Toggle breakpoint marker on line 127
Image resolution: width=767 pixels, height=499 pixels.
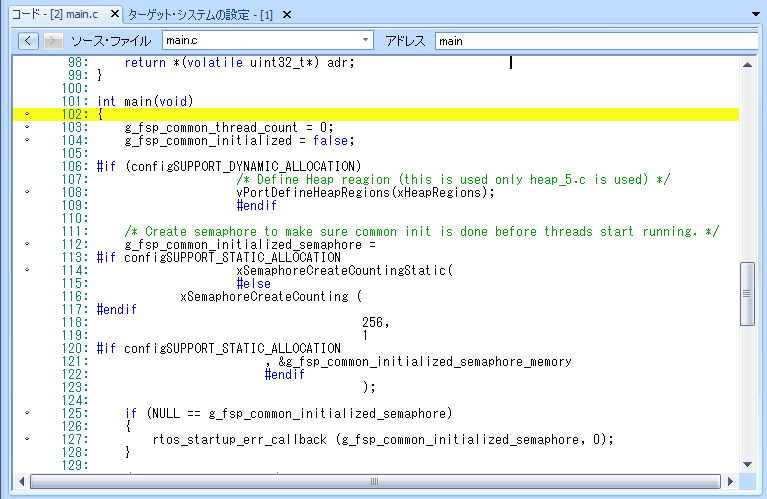27,439
